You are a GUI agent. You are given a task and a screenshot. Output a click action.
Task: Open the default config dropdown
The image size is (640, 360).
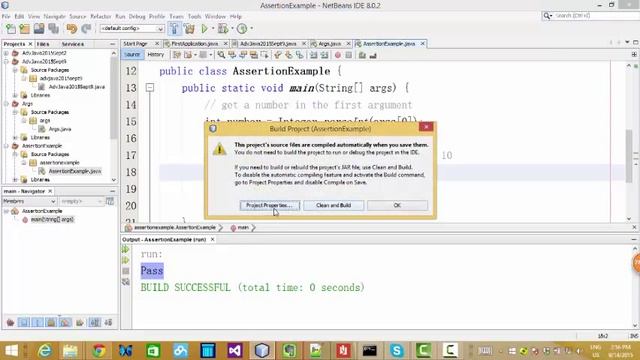point(132,29)
